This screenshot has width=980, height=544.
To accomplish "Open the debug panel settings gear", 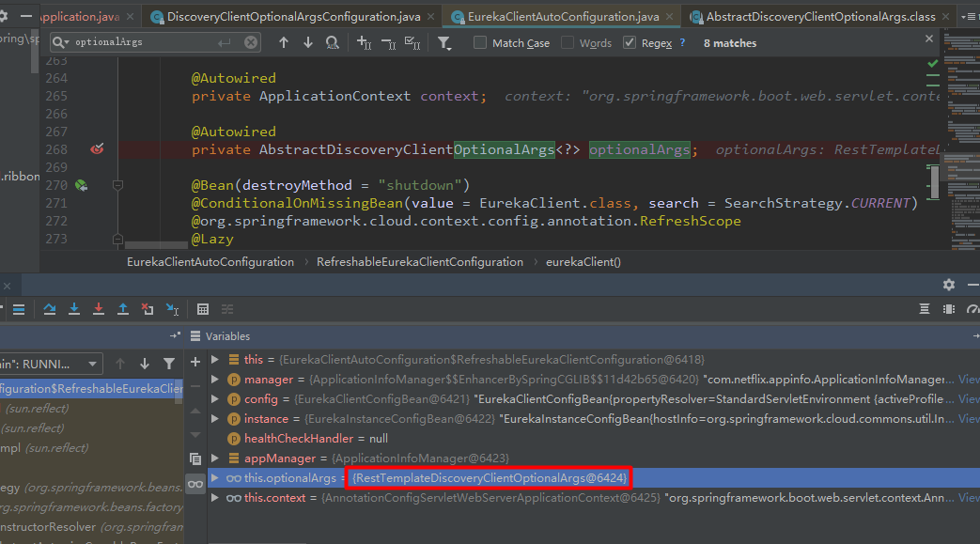I will click(x=949, y=285).
